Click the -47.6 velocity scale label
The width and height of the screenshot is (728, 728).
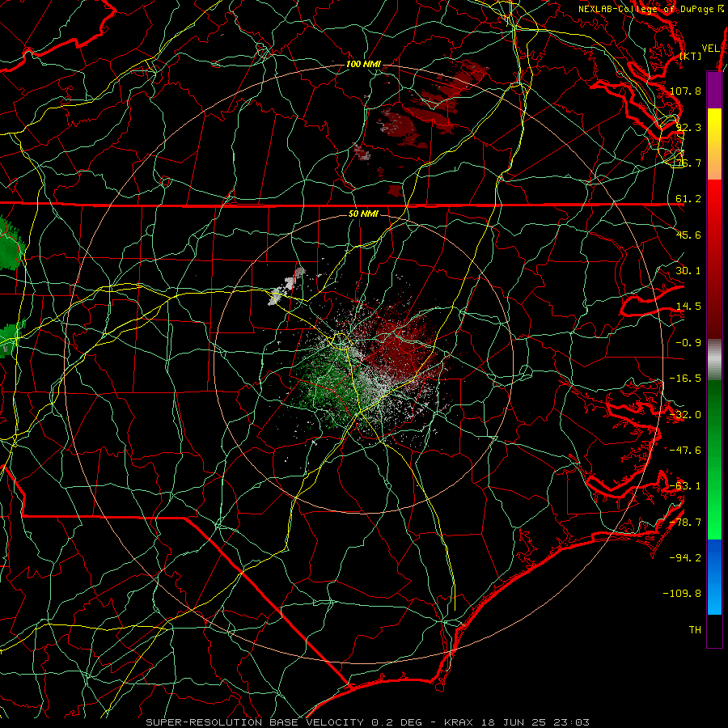click(x=685, y=451)
